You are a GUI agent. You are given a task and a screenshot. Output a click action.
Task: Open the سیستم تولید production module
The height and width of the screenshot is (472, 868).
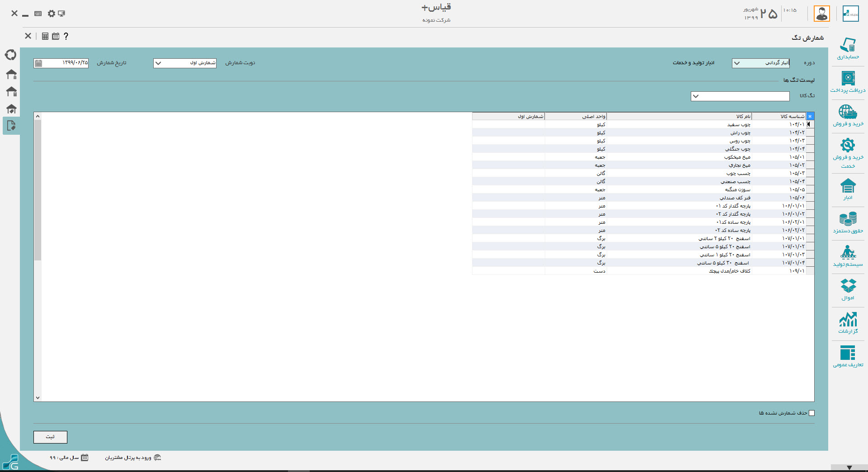pyautogui.click(x=848, y=256)
